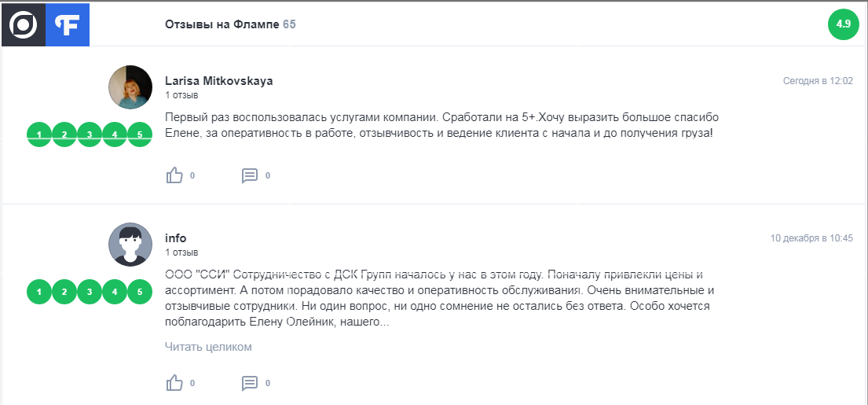Click the Сегодня в 12:02 timestamp
The image size is (868, 405).
(818, 81)
